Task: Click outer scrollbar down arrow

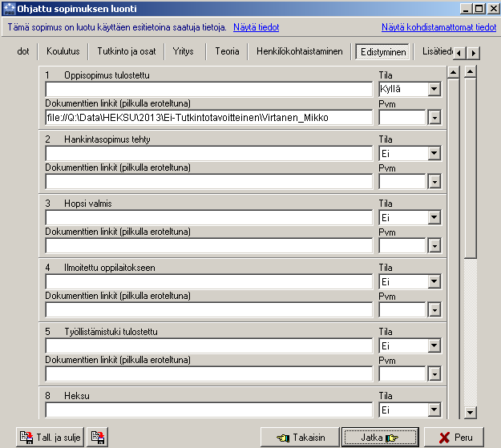Action: click(471, 412)
